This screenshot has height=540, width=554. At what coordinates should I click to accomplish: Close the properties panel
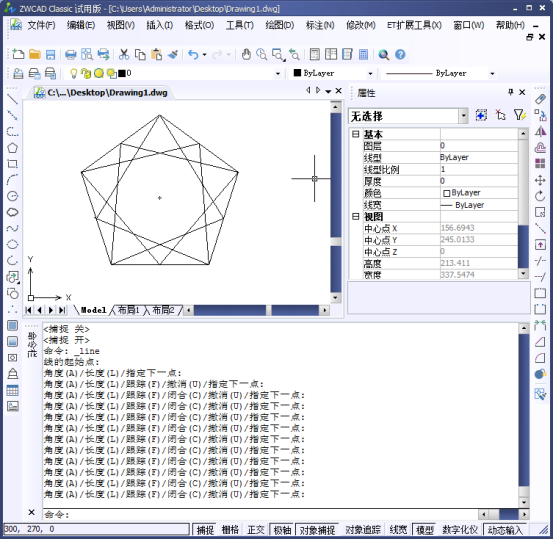click(522, 92)
